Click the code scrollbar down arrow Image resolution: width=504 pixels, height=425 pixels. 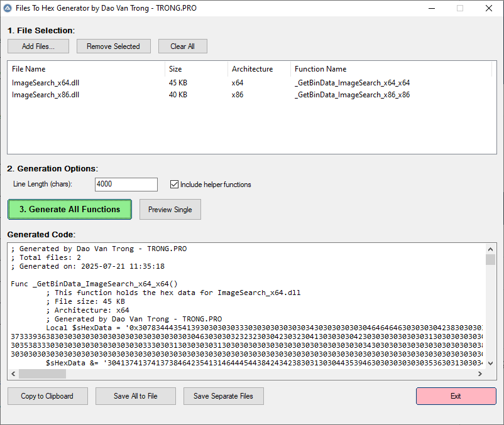click(x=490, y=363)
